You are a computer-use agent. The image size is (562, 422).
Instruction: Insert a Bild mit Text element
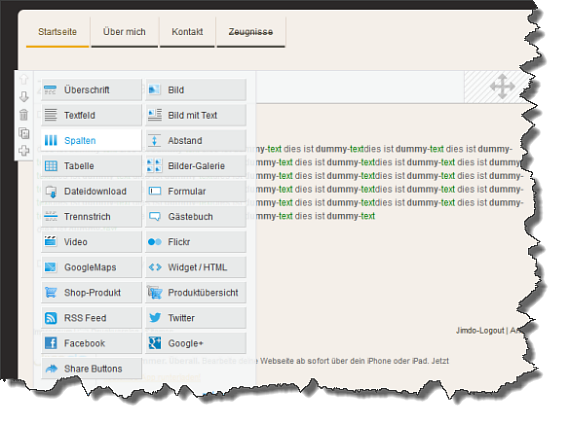196,115
